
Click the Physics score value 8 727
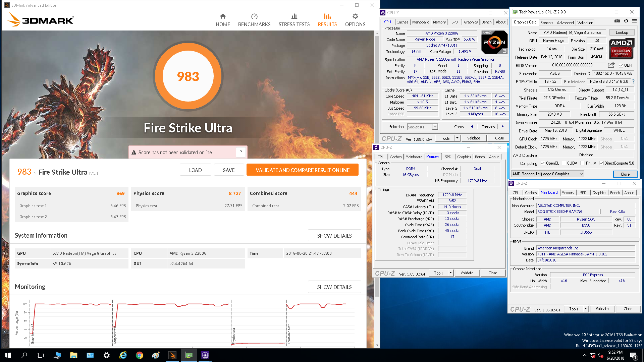click(235, 193)
